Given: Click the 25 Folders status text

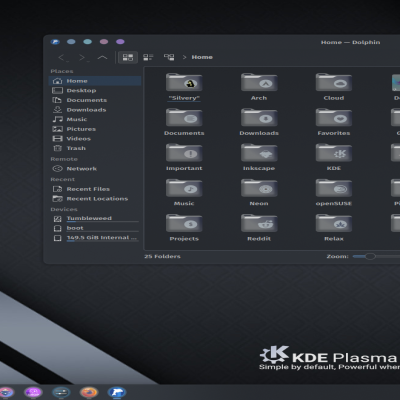Looking at the screenshot, I should (162, 256).
